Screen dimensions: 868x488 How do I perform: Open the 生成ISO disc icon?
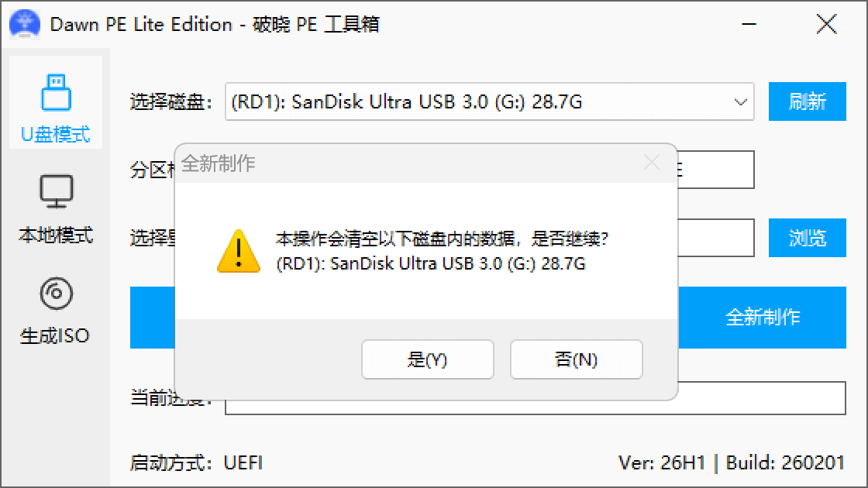point(56,294)
